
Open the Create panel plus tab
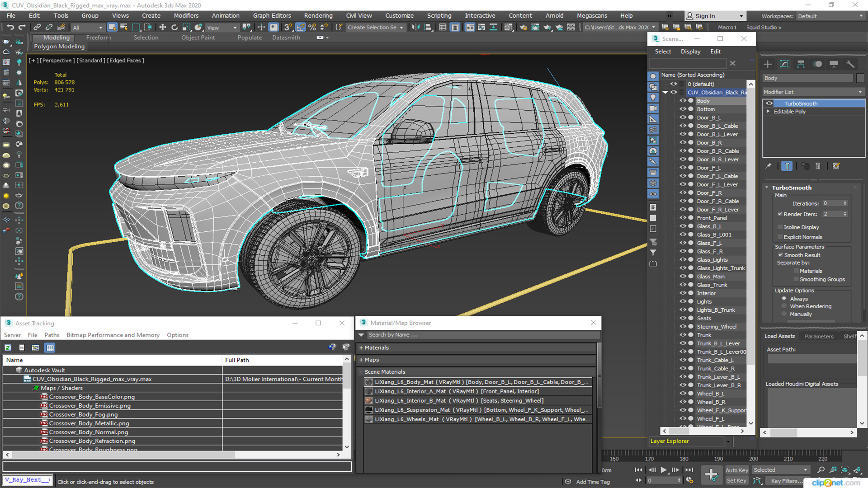coord(768,64)
